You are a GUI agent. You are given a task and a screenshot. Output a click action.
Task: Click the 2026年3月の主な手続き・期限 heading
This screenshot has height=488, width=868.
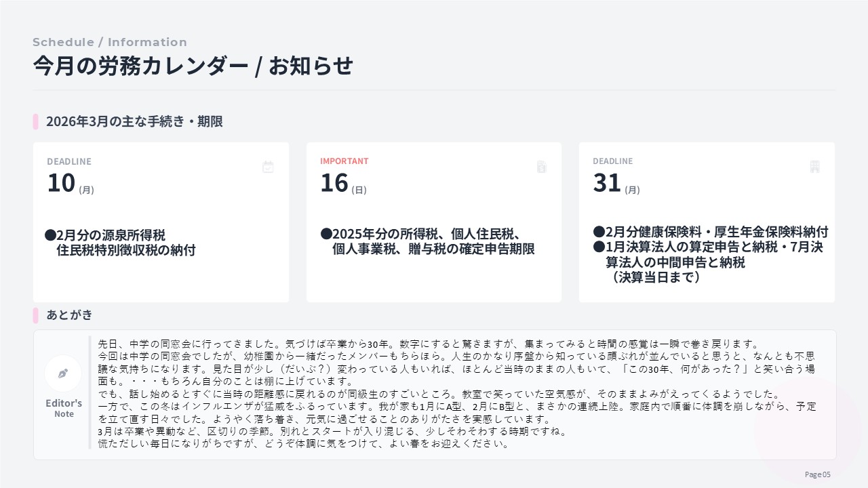point(134,122)
